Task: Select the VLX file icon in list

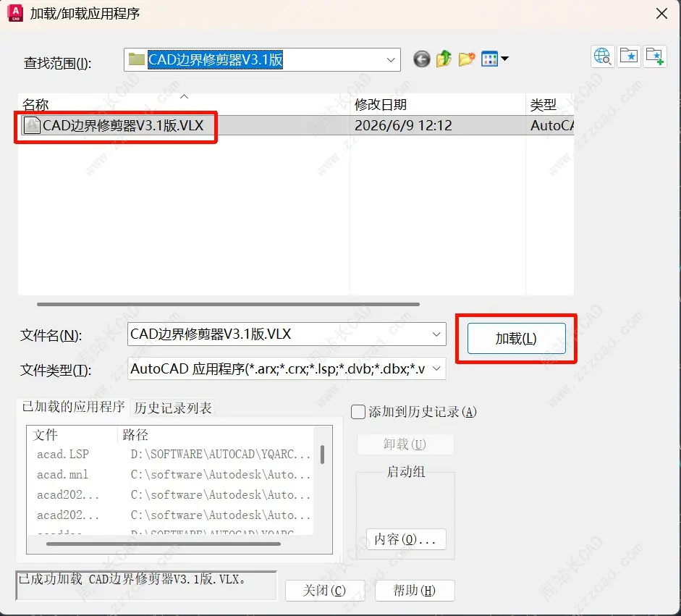Action: point(32,125)
